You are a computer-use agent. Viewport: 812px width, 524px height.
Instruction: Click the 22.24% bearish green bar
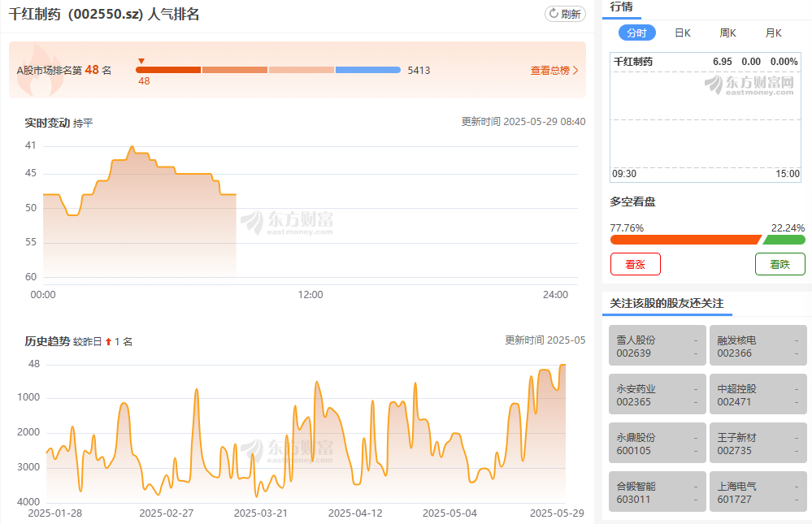pyautogui.click(x=784, y=240)
